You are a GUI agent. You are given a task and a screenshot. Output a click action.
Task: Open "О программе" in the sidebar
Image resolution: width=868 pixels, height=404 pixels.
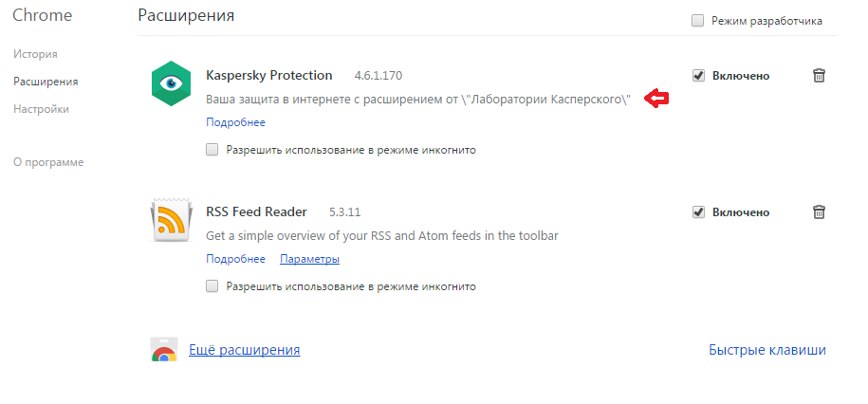48,163
